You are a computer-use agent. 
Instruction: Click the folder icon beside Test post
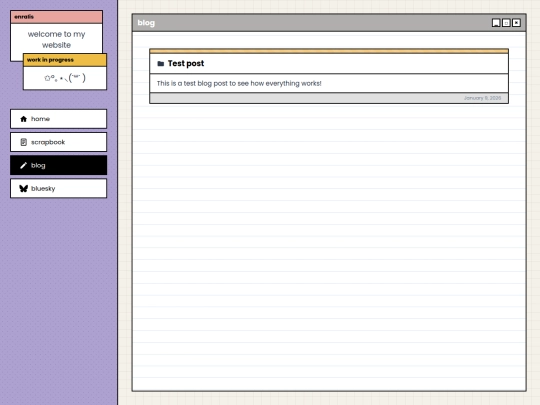tap(160, 63)
